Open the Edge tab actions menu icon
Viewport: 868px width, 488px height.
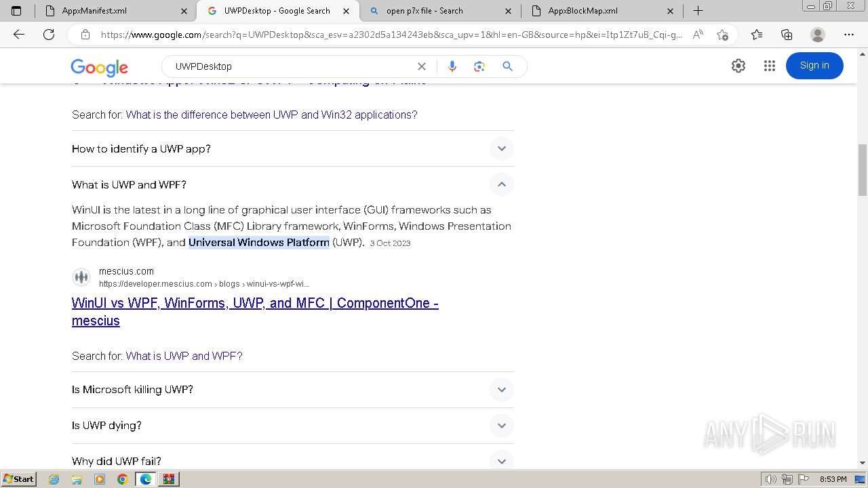pyautogui.click(x=16, y=11)
